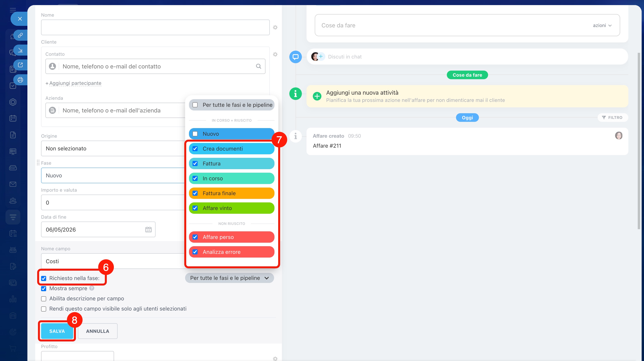Select the Fattura finale stage item
The height and width of the screenshot is (361, 644).
(231, 193)
